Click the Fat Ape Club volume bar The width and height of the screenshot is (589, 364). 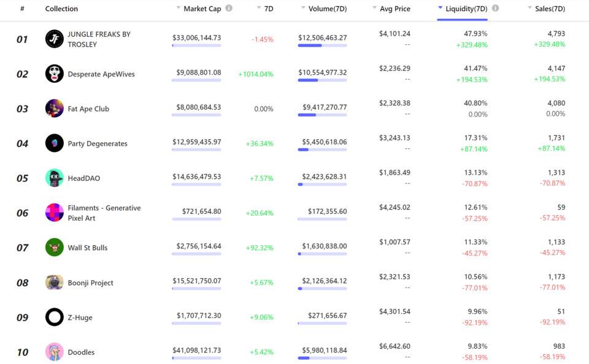[322, 115]
